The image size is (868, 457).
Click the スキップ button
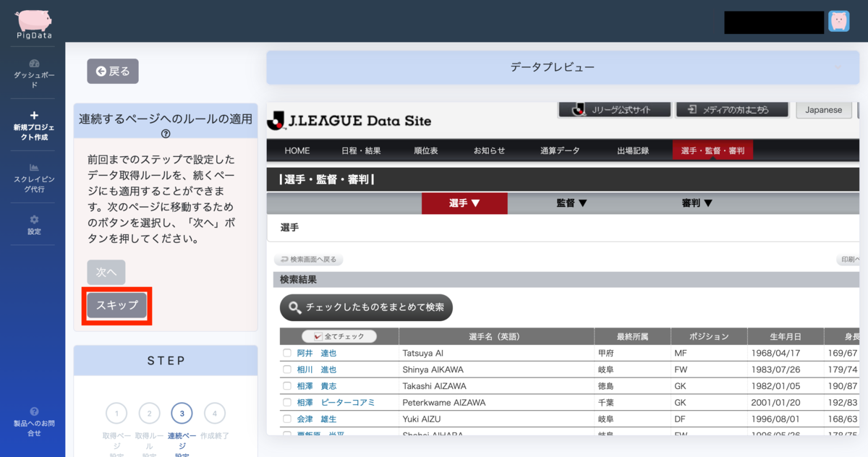click(x=117, y=305)
